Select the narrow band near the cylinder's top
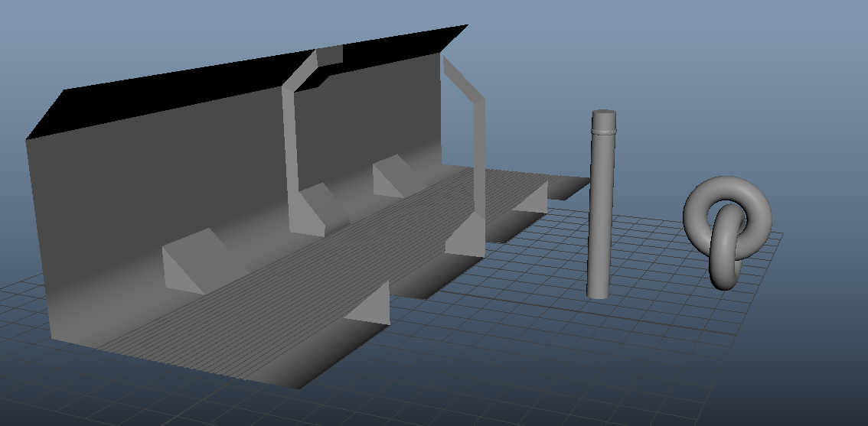The height and width of the screenshot is (426, 868). pyautogui.click(x=603, y=132)
